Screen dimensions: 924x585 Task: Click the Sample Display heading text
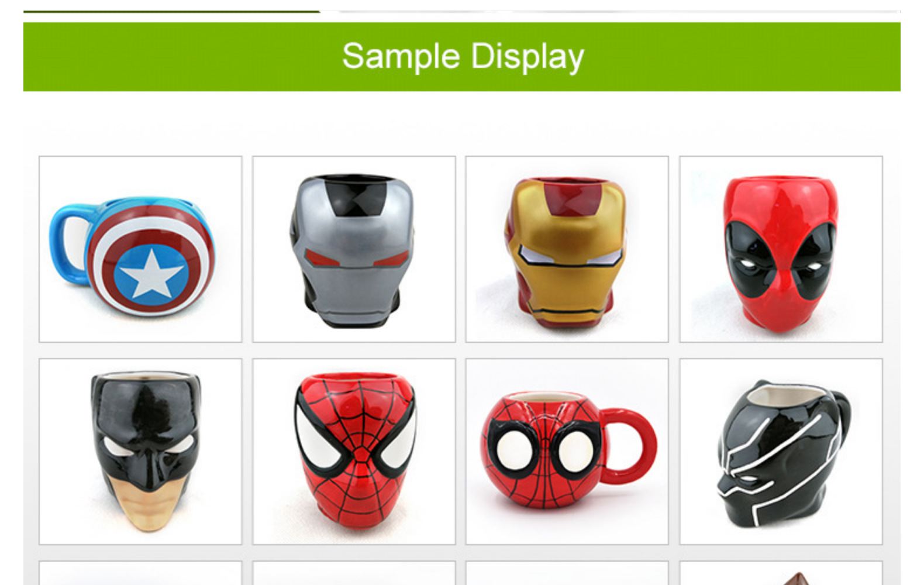[x=463, y=57]
